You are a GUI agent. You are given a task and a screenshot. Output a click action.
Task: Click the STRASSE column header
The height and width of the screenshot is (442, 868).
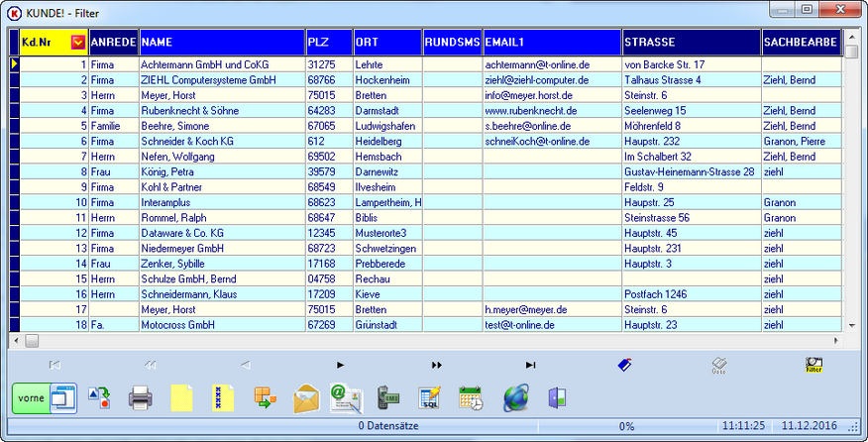click(x=692, y=42)
